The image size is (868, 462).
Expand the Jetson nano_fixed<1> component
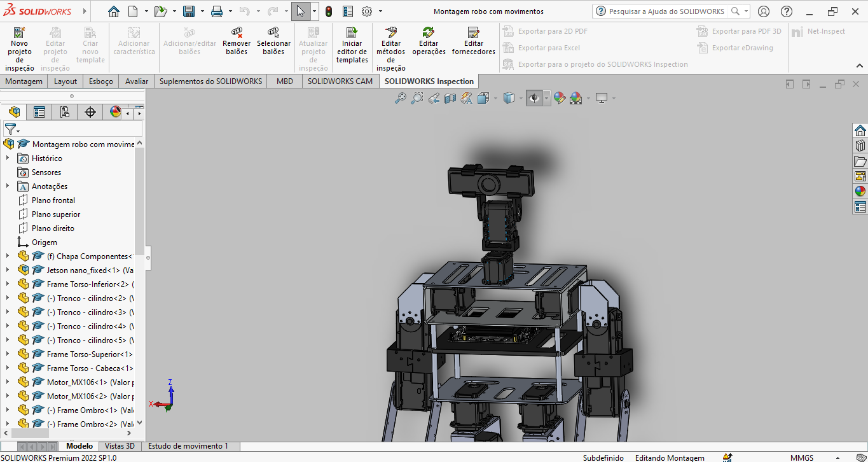point(8,270)
